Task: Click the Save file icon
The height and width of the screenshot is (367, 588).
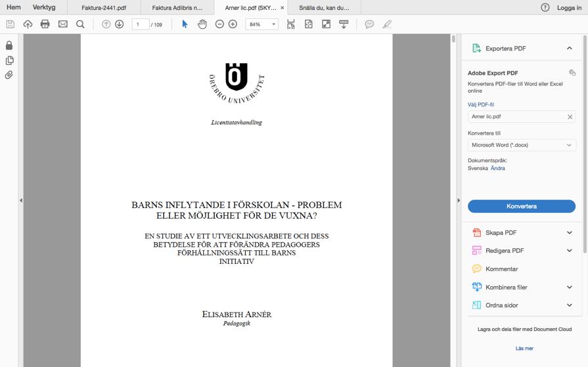Action: tap(11, 24)
